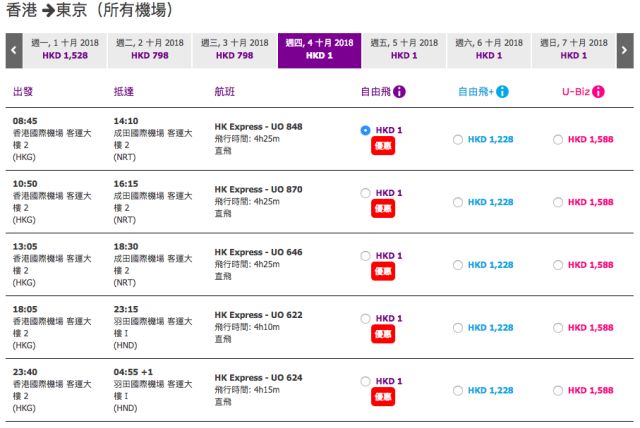
Task: Switch to Friday 5 October date tab
Action: coord(404,51)
